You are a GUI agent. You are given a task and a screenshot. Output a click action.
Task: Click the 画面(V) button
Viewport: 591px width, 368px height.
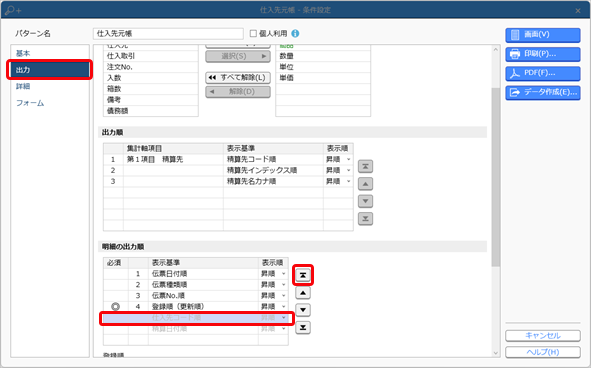coord(542,35)
